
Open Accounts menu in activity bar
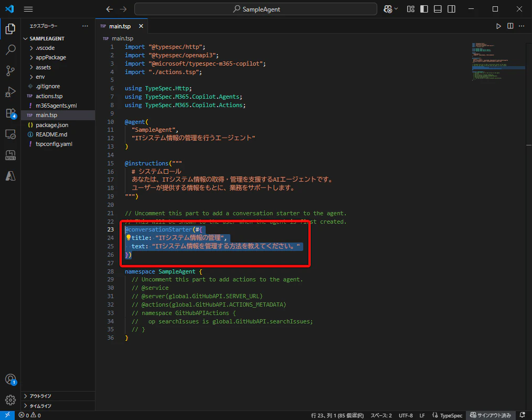pos(10,379)
